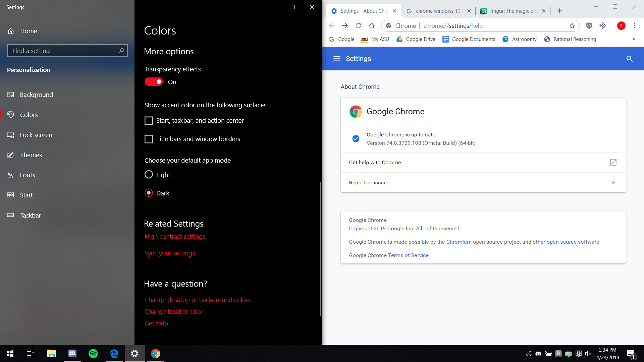
Task: Switch to the chrome windows 10 search tab
Action: (x=436, y=11)
